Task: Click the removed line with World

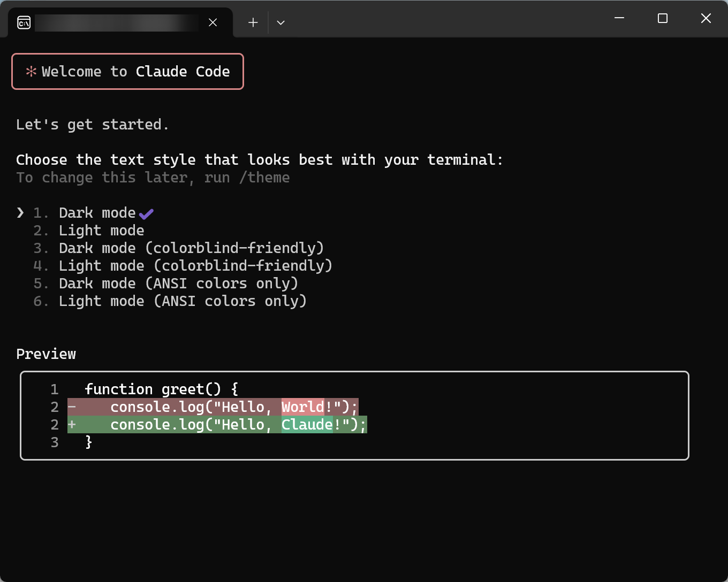Action: point(213,407)
